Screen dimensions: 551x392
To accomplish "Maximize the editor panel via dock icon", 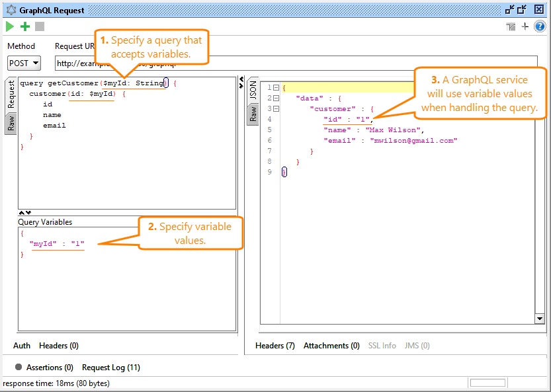I will 521,9.
